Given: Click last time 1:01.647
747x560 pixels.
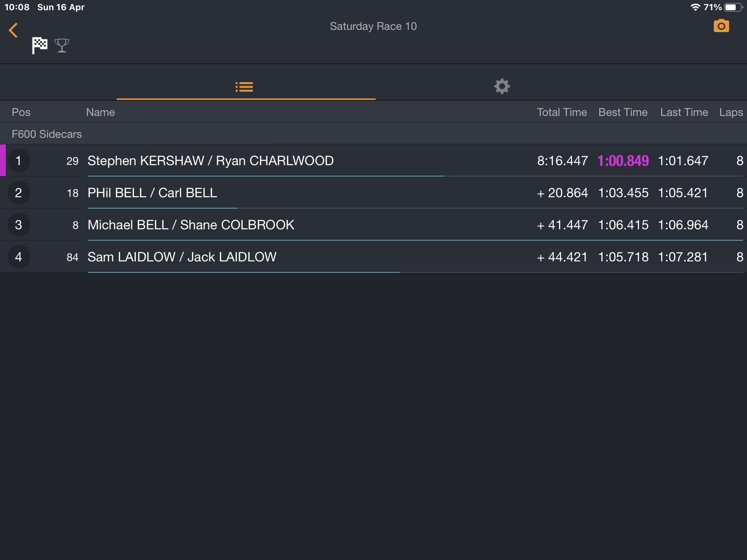Looking at the screenshot, I should click(683, 161).
